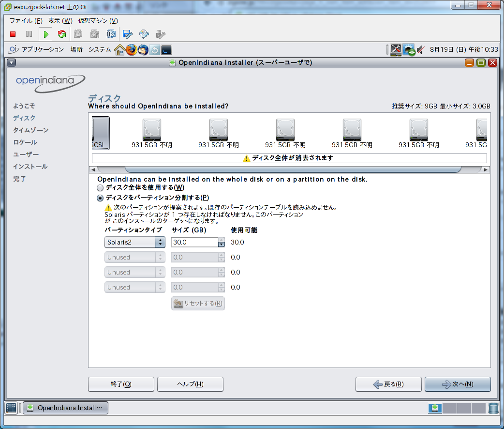Screen dimensions: 504x429
Task: Click the 完了 step in sidebar
Action: point(19,179)
